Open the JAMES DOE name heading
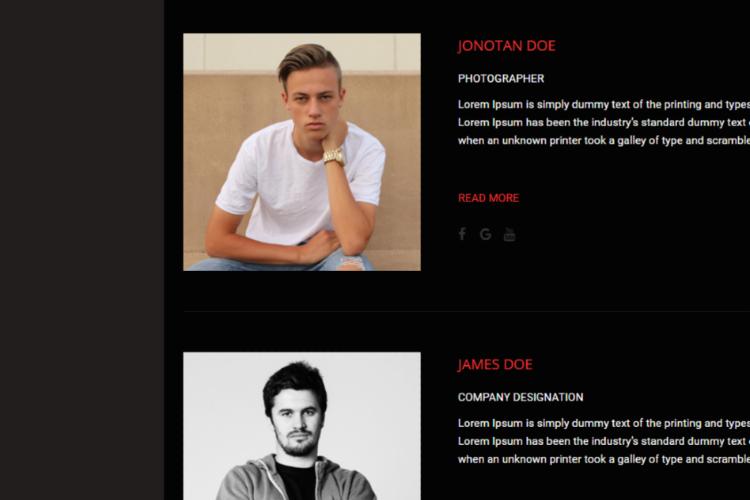Image resolution: width=750 pixels, height=500 pixels. coord(495,365)
